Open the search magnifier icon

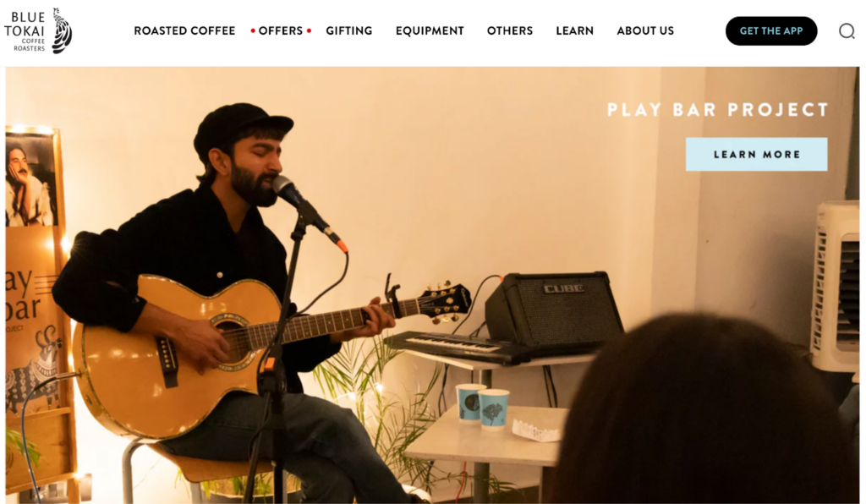(846, 31)
